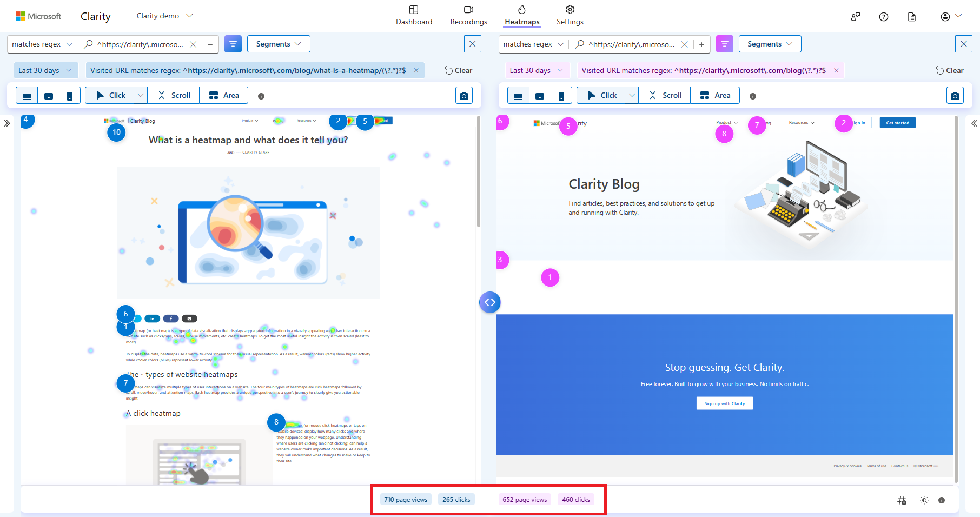
Task: Open right pane Segments dropdown
Action: tap(770, 44)
